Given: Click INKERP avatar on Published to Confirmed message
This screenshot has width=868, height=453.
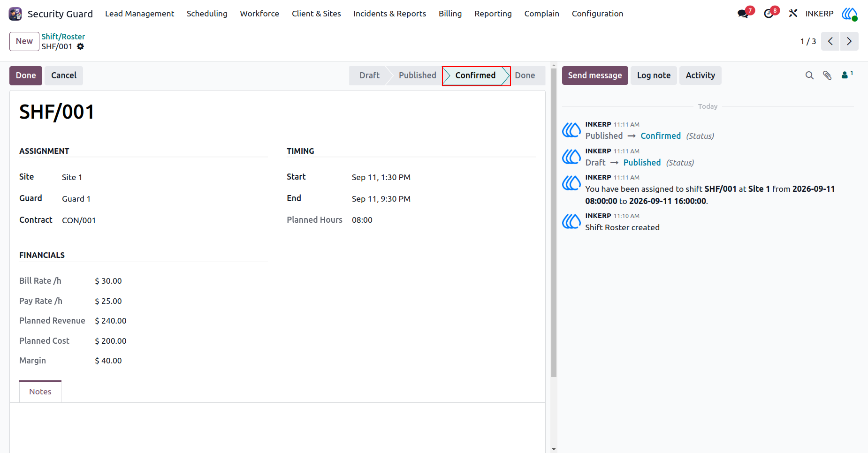Looking at the screenshot, I should pos(571,130).
